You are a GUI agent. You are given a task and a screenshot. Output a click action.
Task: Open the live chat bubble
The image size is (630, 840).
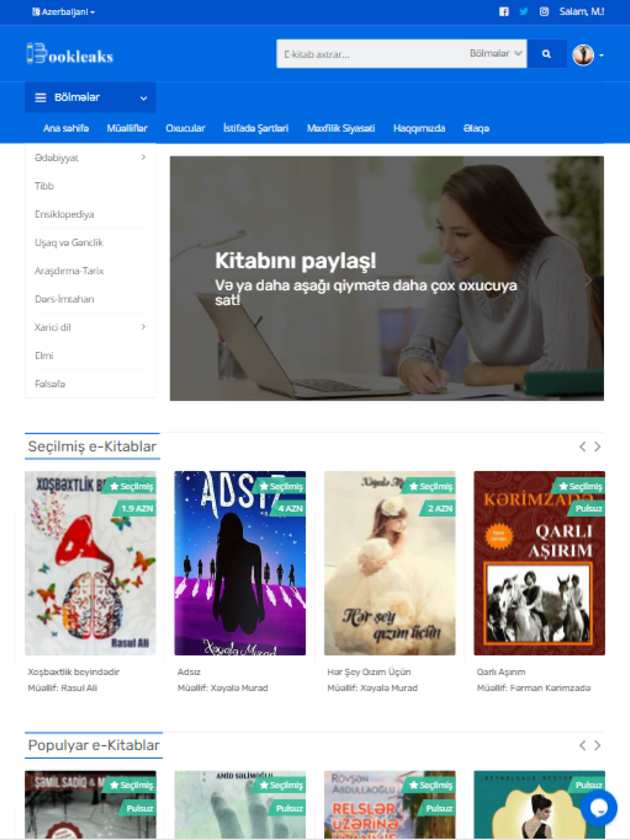[x=599, y=807]
